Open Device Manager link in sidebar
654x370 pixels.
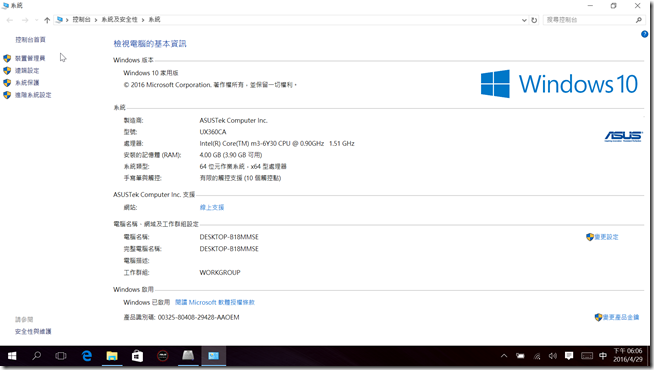click(x=30, y=58)
